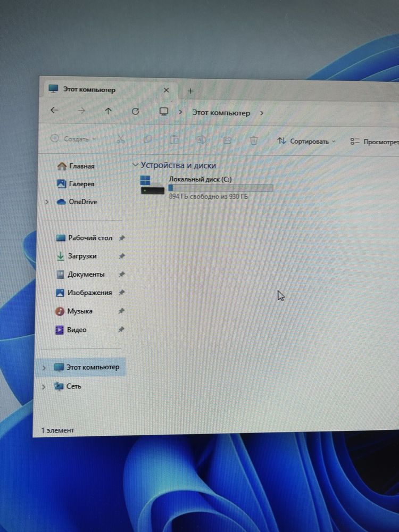This screenshot has width=399, height=532.
Task: Open the Просмотреть view options
Action: click(374, 142)
